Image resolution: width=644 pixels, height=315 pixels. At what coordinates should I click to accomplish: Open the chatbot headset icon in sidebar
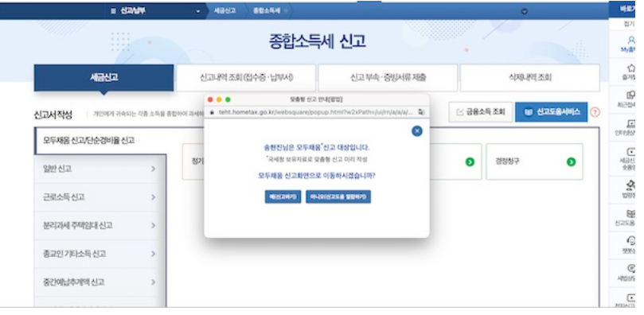631,241
